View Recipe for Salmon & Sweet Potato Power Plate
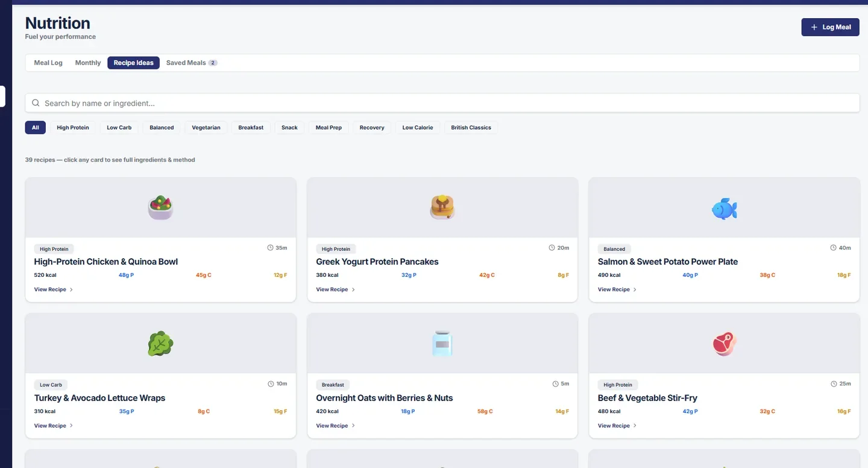 pos(617,289)
